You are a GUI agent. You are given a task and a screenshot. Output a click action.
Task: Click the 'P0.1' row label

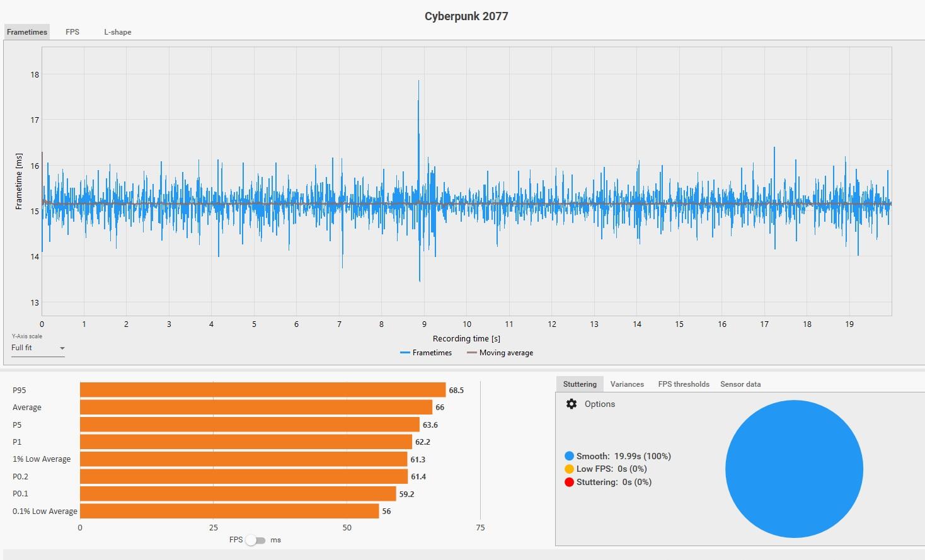pyautogui.click(x=20, y=494)
